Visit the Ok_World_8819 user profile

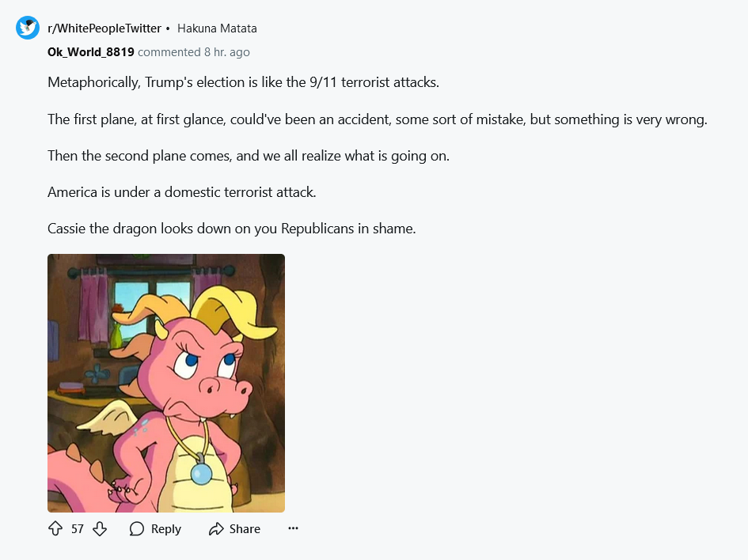click(90, 52)
